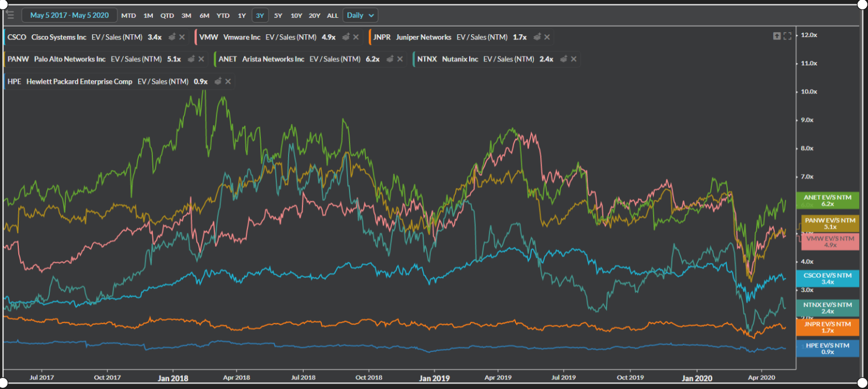The width and height of the screenshot is (868, 389).
Task: Click the Jan 2020 x-axis label
Action: (x=696, y=378)
